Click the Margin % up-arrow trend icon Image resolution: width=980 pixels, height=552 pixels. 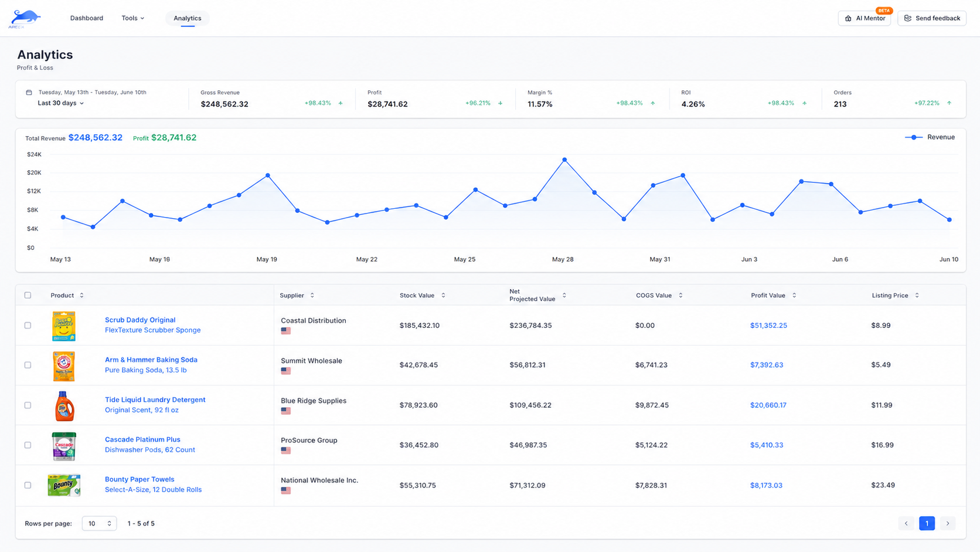pyautogui.click(x=652, y=103)
